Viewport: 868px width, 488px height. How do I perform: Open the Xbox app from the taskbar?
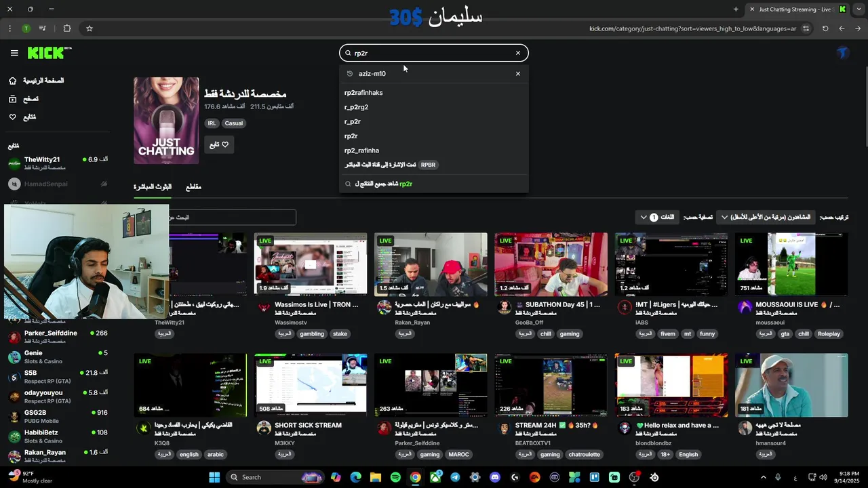point(435,477)
